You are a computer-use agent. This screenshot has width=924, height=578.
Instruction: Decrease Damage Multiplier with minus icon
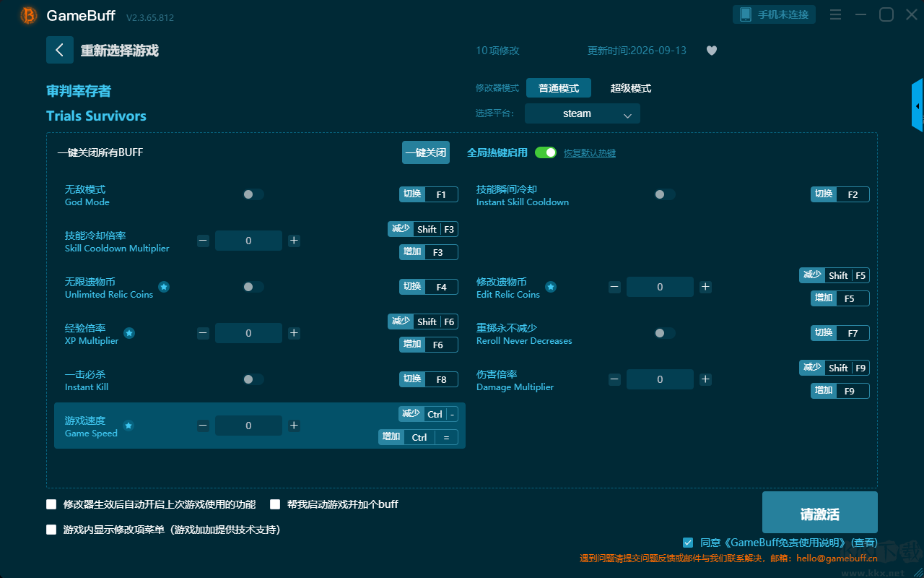[x=614, y=379]
